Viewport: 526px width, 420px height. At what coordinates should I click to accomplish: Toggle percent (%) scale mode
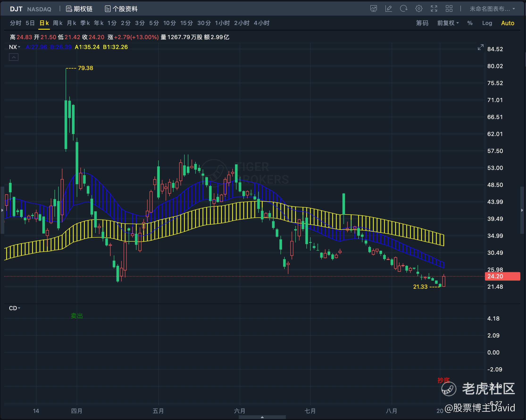[x=470, y=23]
